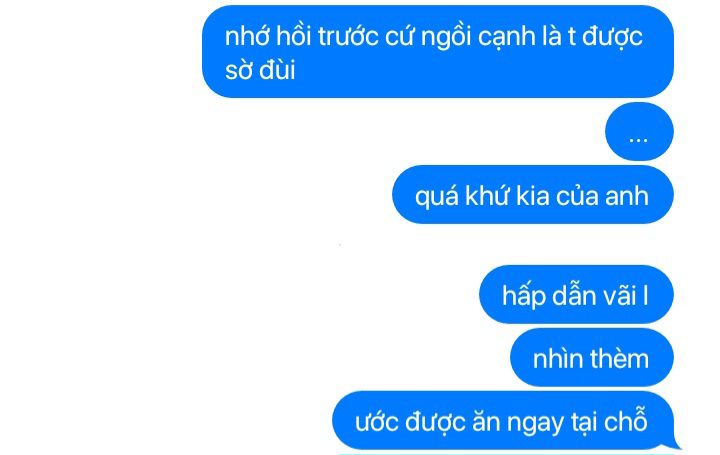720x455 pixels.
Task: Click the long message starting "nhớ hồi trước"
Action: coord(438,51)
